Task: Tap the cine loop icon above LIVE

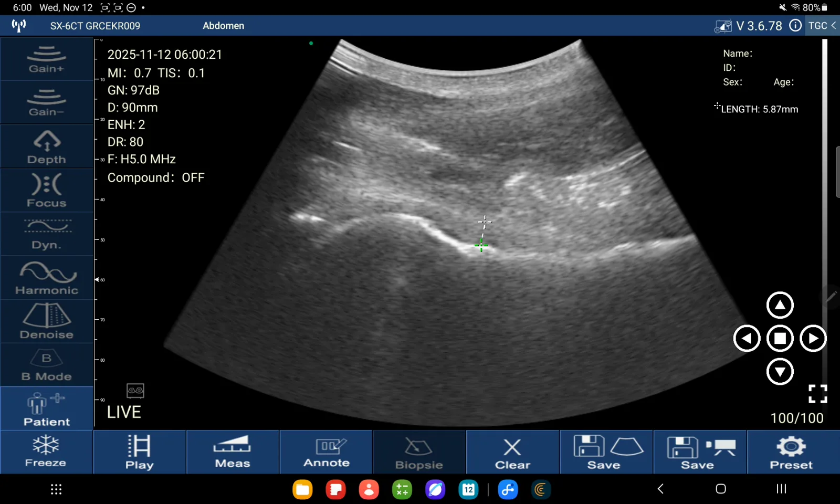Action: tap(135, 391)
